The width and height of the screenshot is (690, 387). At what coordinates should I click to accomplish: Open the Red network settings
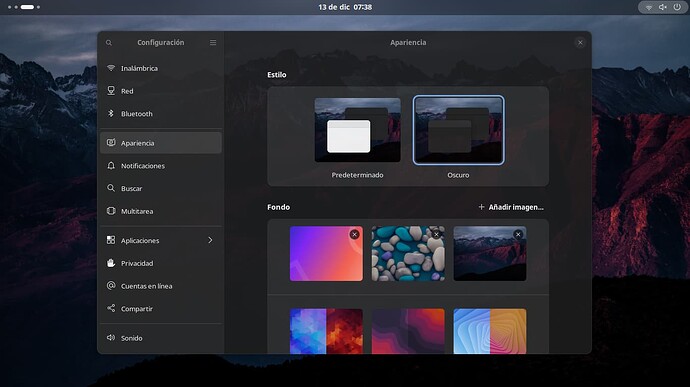coord(161,91)
